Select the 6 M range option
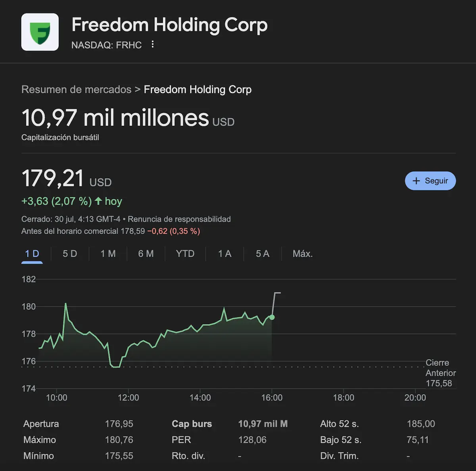 click(146, 254)
